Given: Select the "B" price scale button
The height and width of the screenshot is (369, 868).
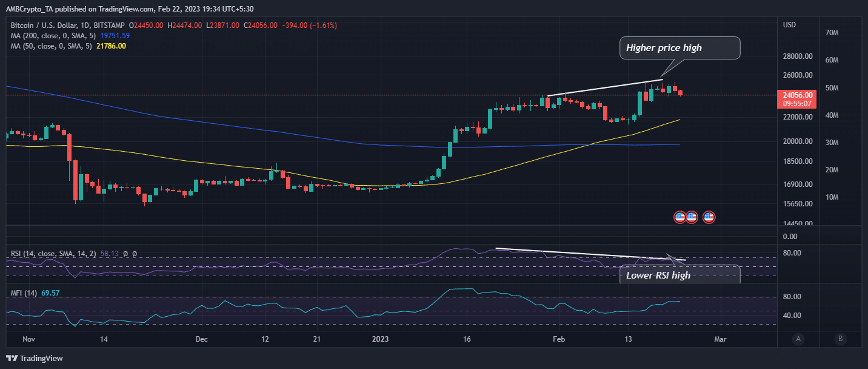Looking at the screenshot, I should (x=841, y=340).
